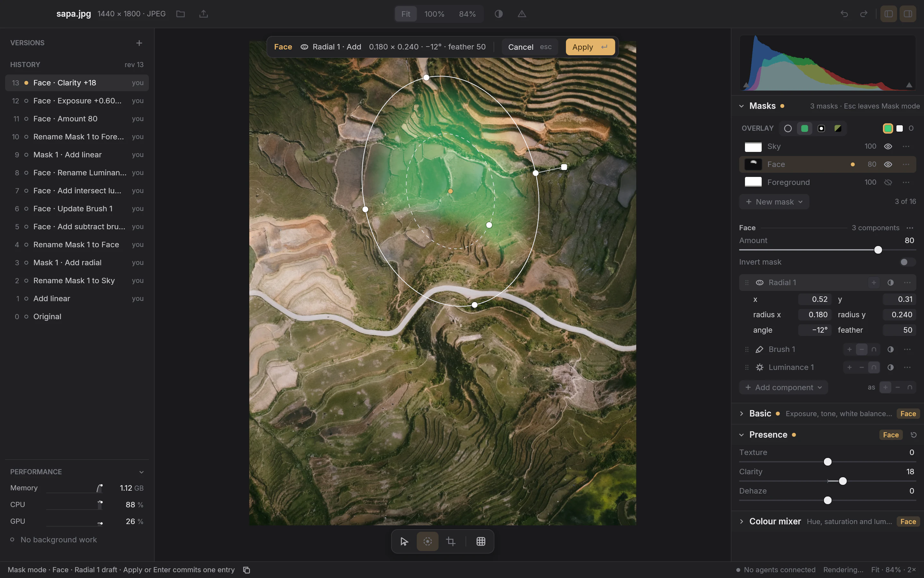
Task: Copy status message icon in status bar
Action: pyautogui.click(x=247, y=570)
